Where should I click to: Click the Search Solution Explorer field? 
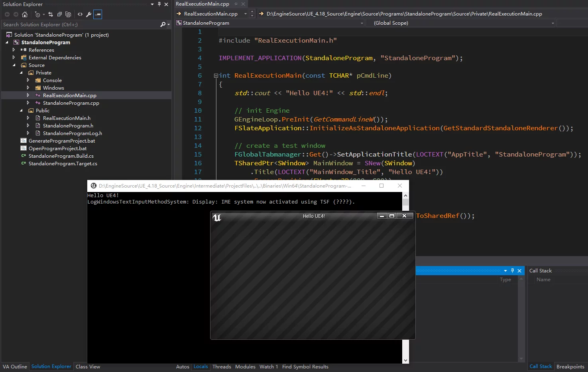(80, 25)
